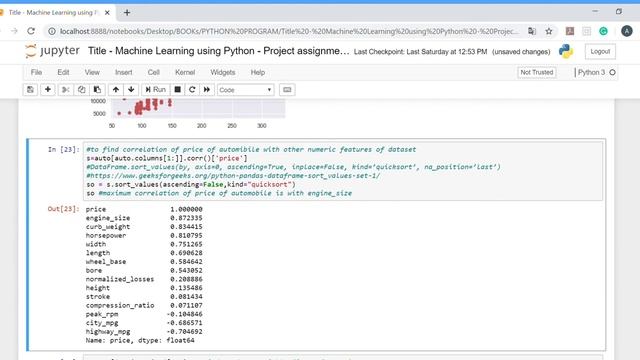View site information icon for localhost

coord(52,31)
